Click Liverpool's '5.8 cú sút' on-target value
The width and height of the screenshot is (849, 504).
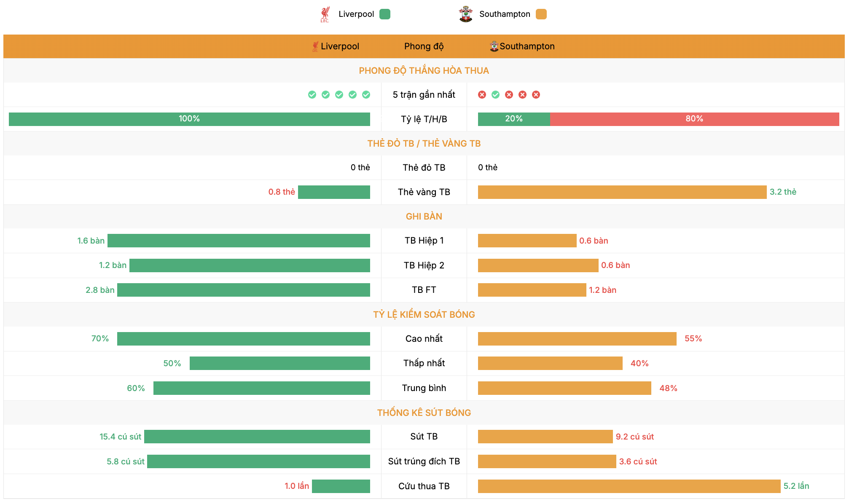(x=125, y=461)
